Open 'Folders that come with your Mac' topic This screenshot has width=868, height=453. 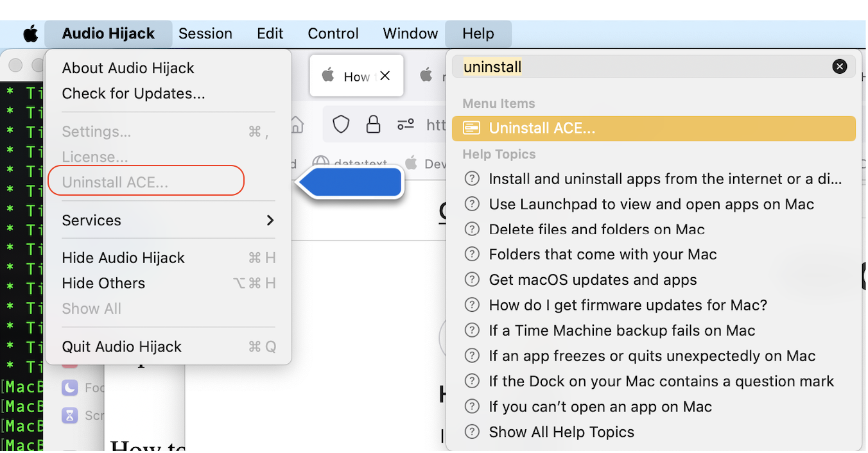coord(654,255)
